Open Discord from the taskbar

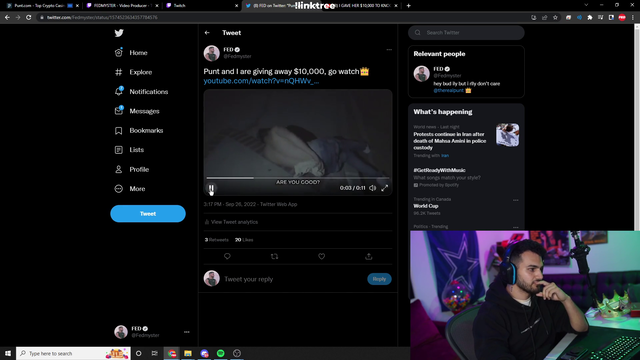coord(204,353)
